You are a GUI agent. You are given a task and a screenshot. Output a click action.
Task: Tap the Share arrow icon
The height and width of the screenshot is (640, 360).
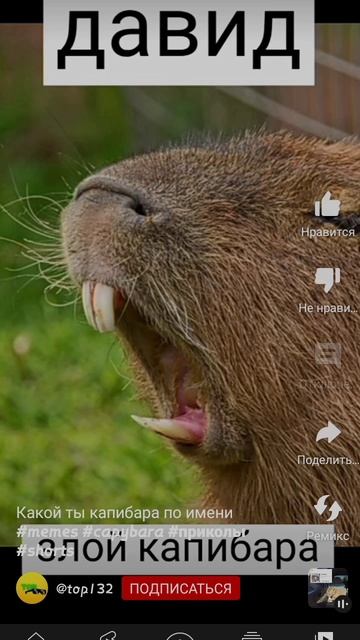328,432
